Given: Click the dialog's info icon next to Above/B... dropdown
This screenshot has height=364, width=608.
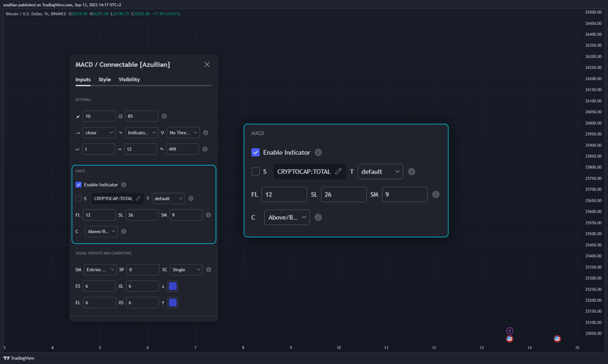Looking at the screenshot, I should pyautogui.click(x=124, y=232).
